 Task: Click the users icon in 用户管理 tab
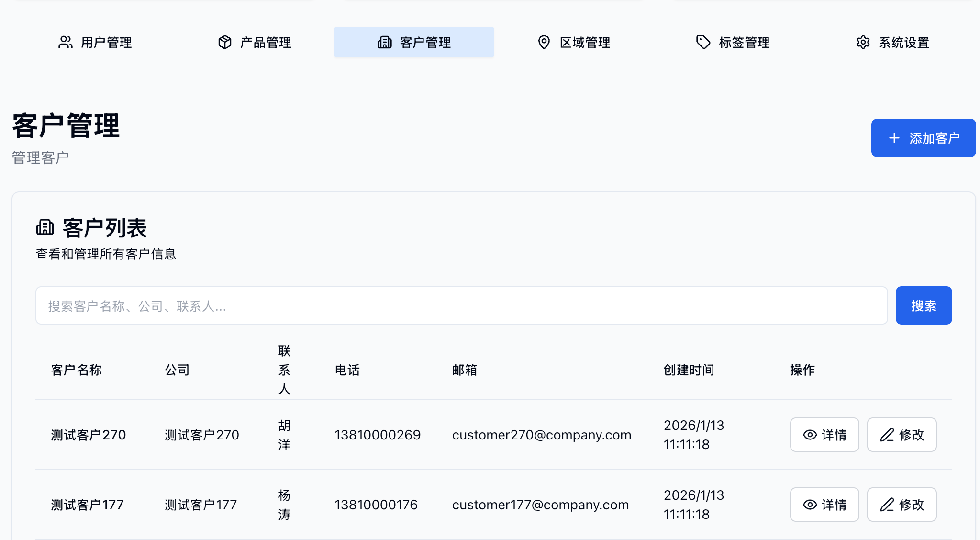click(x=66, y=42)
